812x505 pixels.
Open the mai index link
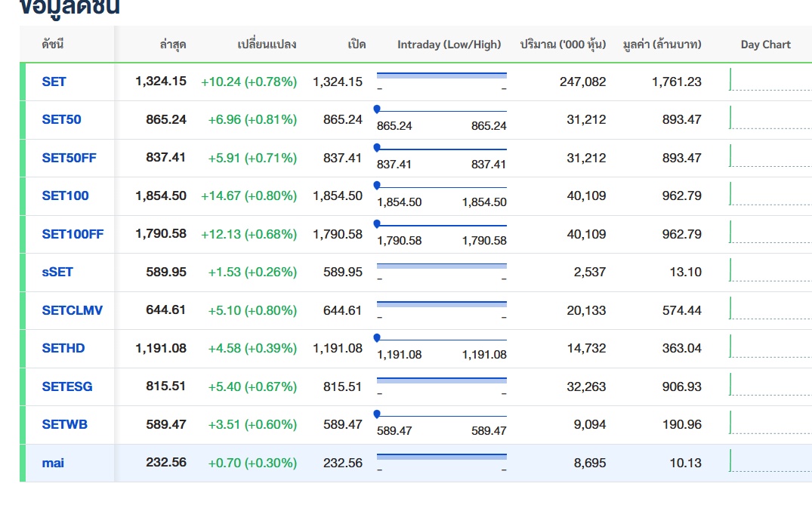pyautogui.click(x=53, y=463)
